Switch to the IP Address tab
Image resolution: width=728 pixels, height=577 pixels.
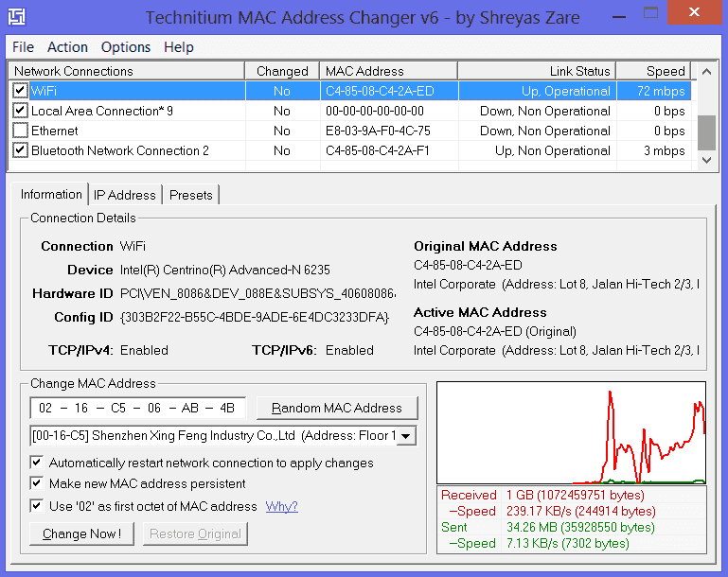tap(124, 195)
